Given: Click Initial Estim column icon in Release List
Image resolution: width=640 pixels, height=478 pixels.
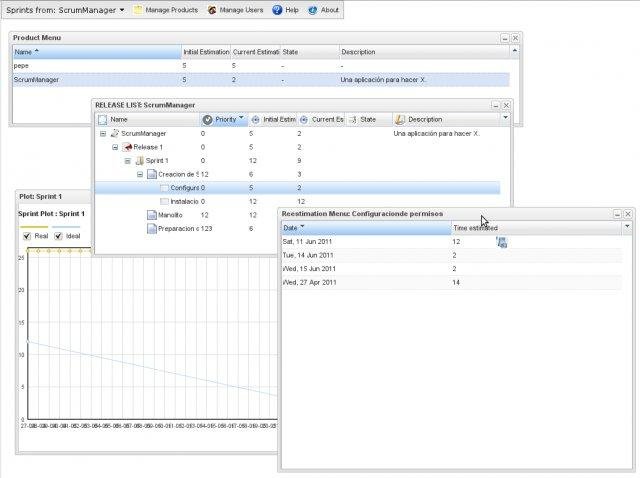Looking at the screenshot, I should click(x=255, y=120).
